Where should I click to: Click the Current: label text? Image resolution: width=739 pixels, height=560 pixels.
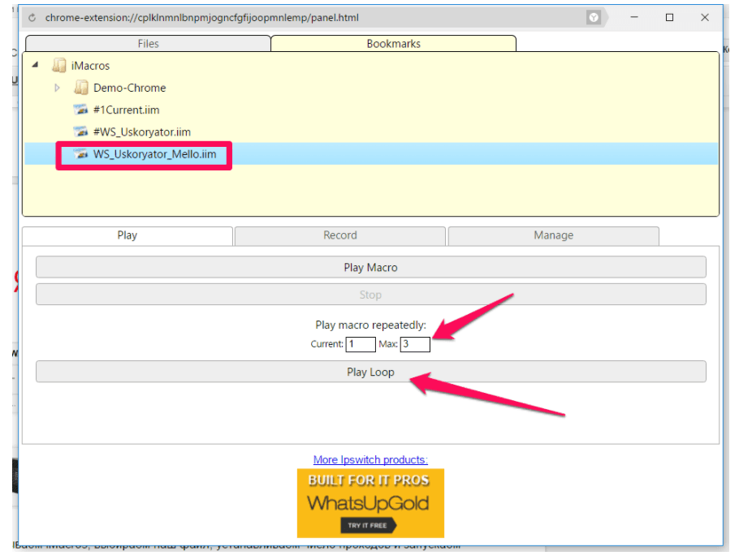tap(327, 344)
